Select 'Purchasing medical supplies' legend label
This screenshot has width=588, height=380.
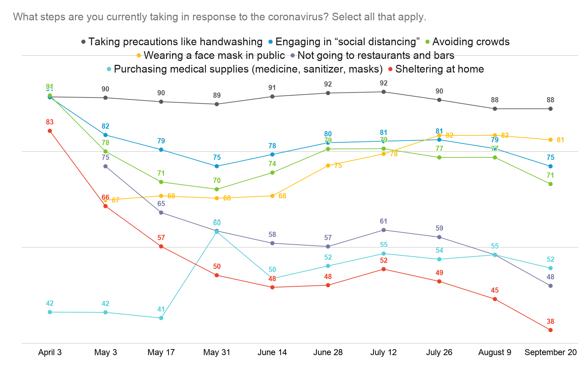[248, 69]
